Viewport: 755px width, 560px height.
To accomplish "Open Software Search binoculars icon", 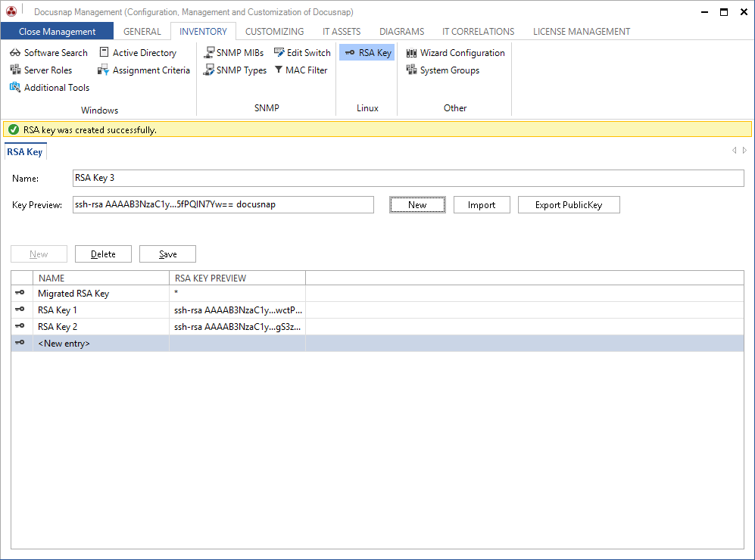I will point(15,53).
